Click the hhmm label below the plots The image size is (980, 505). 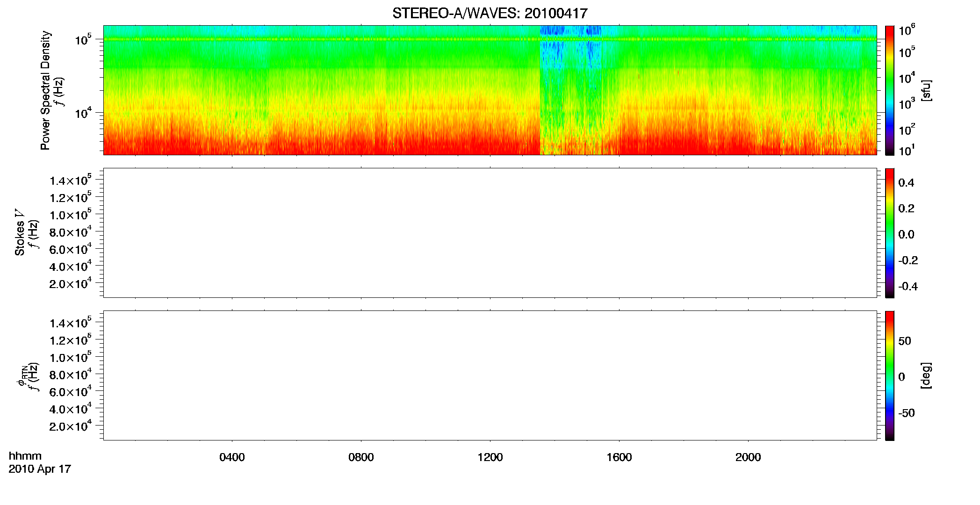click(x=25, y=456)
